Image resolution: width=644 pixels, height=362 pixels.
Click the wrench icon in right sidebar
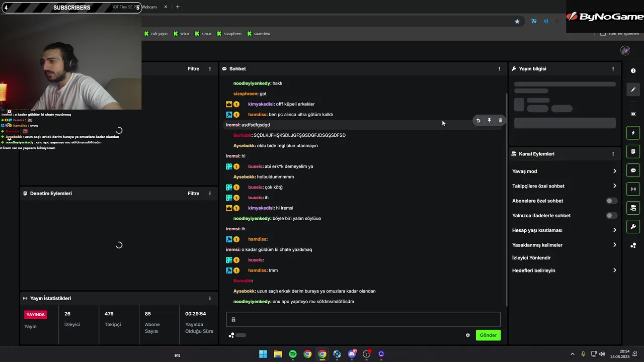click(x=633, y=227)
